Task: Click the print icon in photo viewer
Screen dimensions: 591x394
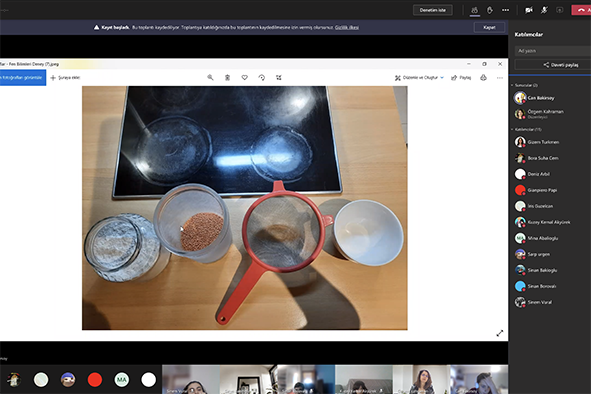Action: (x=484, y=78)
